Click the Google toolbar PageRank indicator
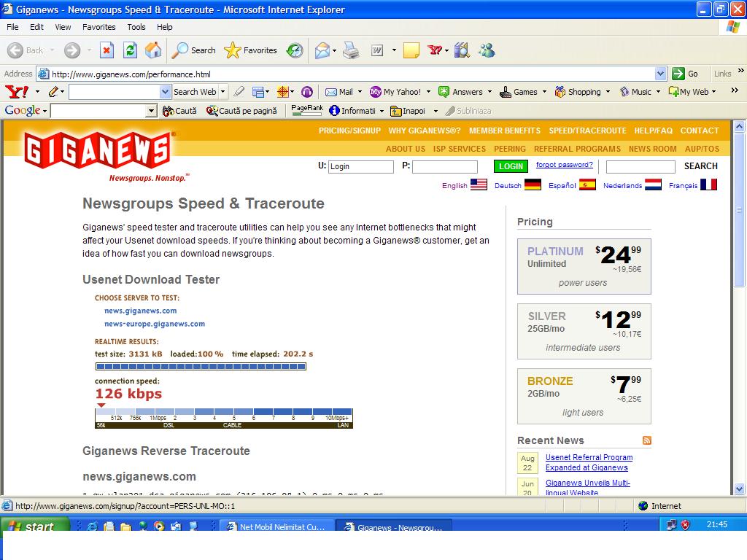Screen dimensions: 747x560 (307, 110)
